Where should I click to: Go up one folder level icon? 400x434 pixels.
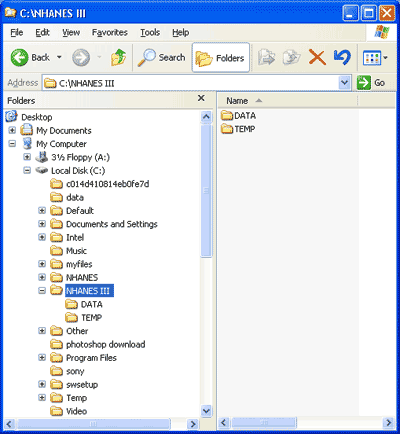[118, 57]
